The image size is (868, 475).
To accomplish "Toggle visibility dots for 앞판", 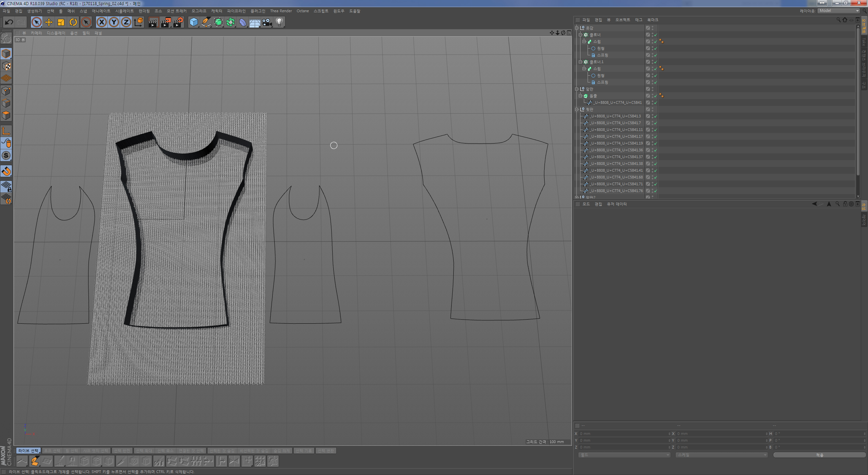I will (x=652, y=89).
